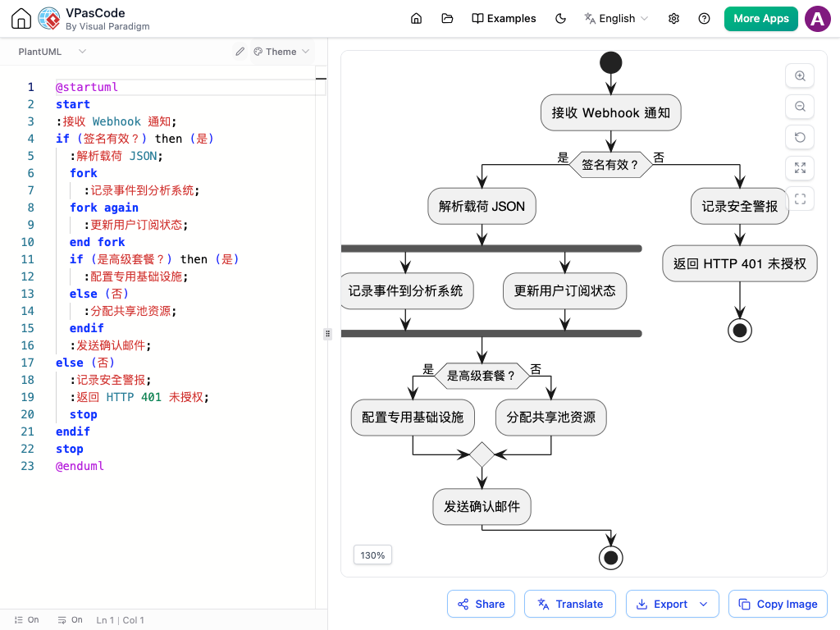This screenshot has width=840, height=630.
Task: Zoom in on the diagram
Action: [x=800, y=76]
